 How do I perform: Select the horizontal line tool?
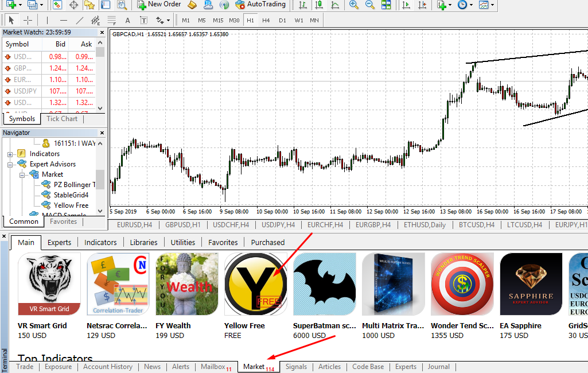[x=63, y=20]
